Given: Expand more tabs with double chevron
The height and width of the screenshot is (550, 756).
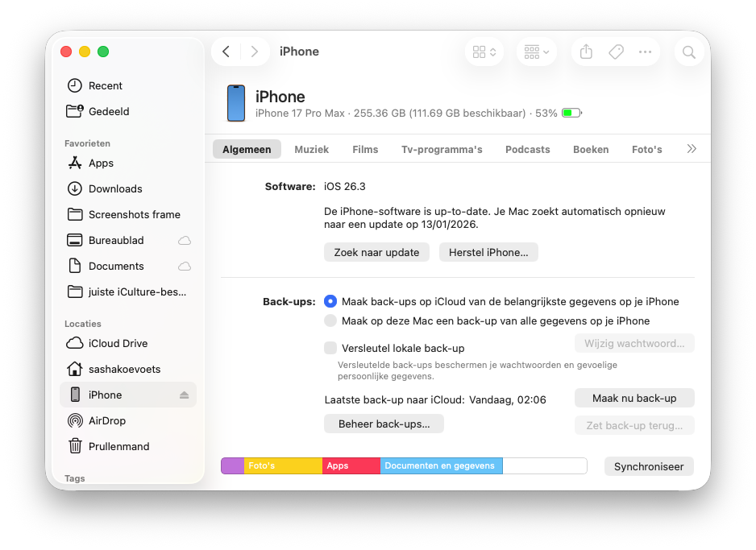Looking at the screenshot, I should (x=692, y=149).
